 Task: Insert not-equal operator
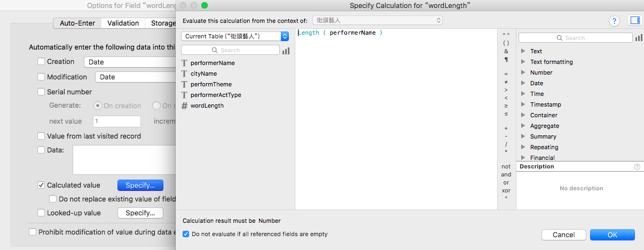click(x=506, y=82)
